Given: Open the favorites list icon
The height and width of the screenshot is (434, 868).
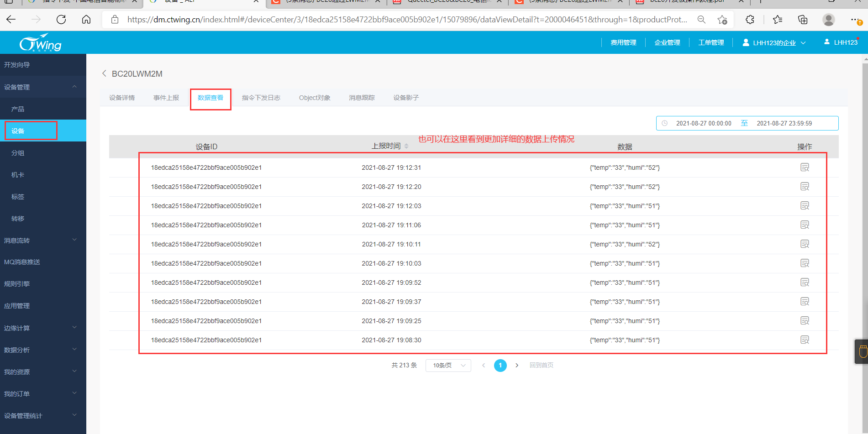Looking at the screenshot, I should [x=778, y=20].
